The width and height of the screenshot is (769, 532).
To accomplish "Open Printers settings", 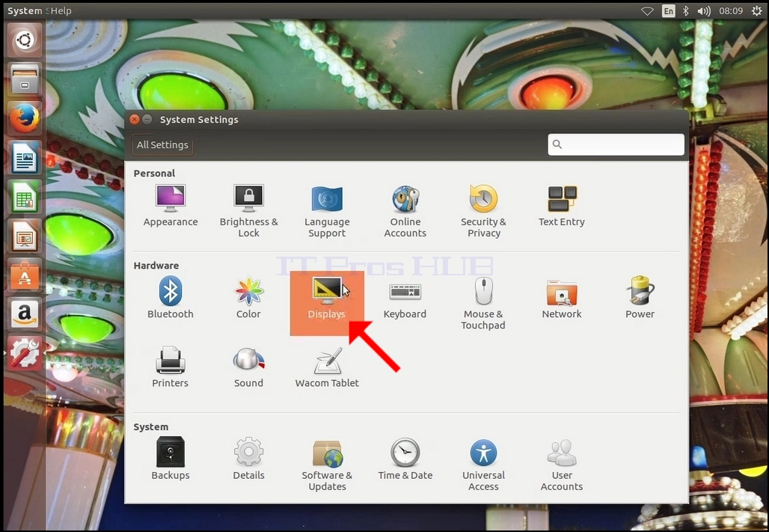I will click(170, 367).
